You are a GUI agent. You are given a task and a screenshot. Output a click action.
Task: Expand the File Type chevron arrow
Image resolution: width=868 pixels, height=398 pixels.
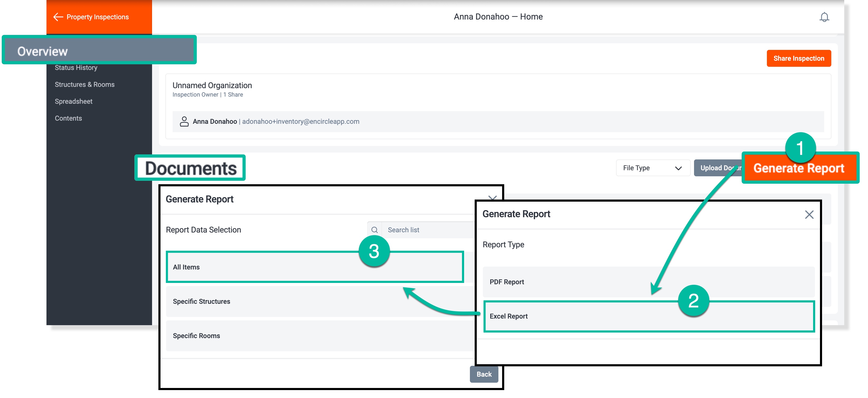click(x=678, y=168)
